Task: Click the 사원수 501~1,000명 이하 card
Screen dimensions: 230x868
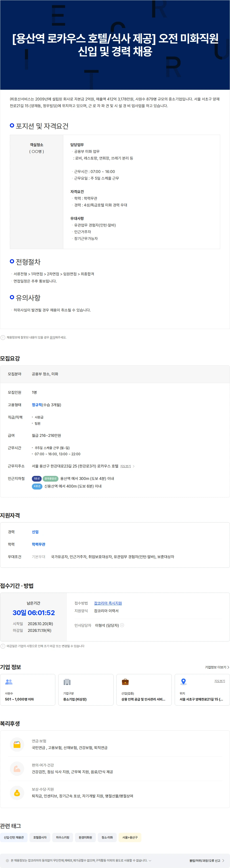Action: point(28,690)
